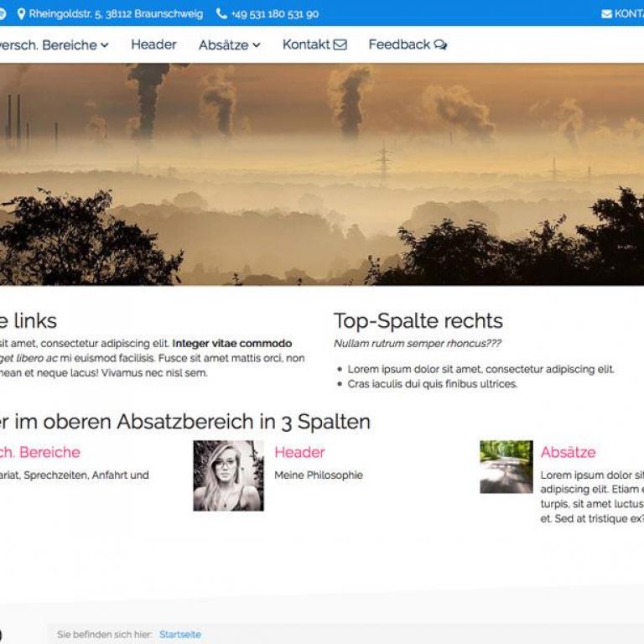Click the envelope icon next to KONTAKT
Viewport: 644px width, 644px height.
point(606,14)
